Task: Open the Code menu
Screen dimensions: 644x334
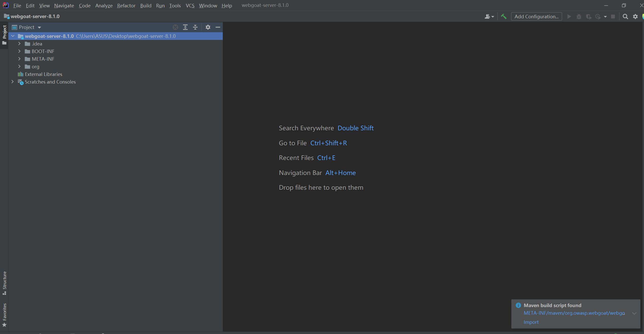Action: pyautogui.click(x=84, y=5)
